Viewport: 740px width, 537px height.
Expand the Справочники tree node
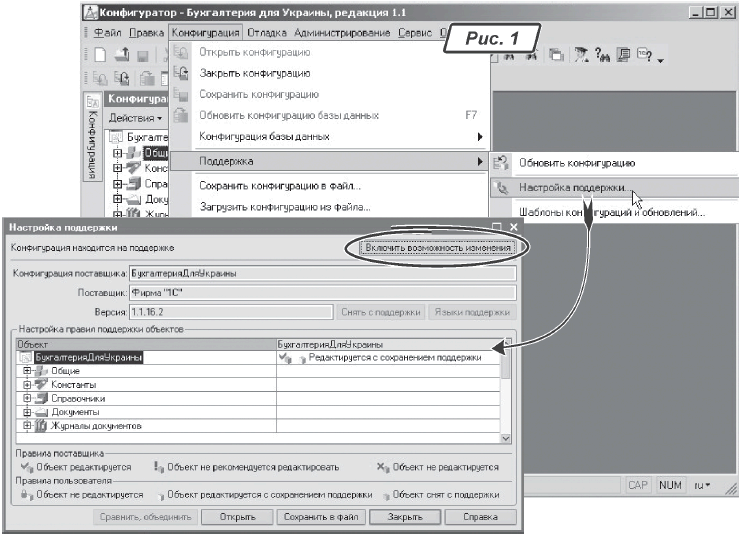click(x=27, y=399)
